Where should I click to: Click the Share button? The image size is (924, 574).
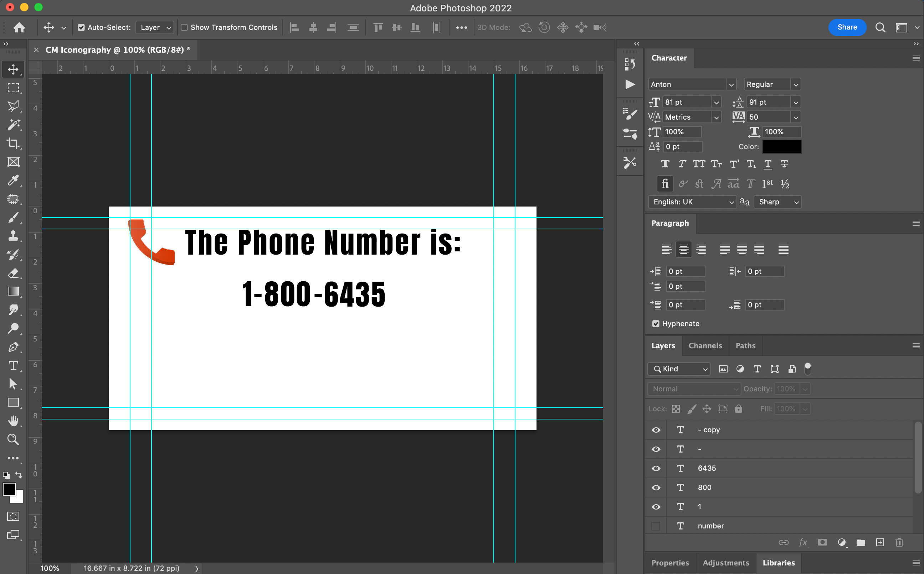(847, 27)
